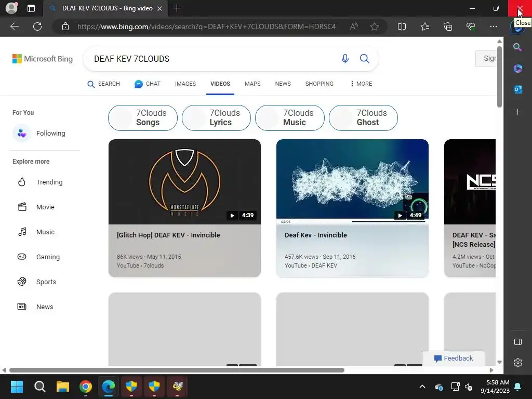
Task: Open Google Chrome from taskbar
Action: pyautogui.click(x=86, y=387)
